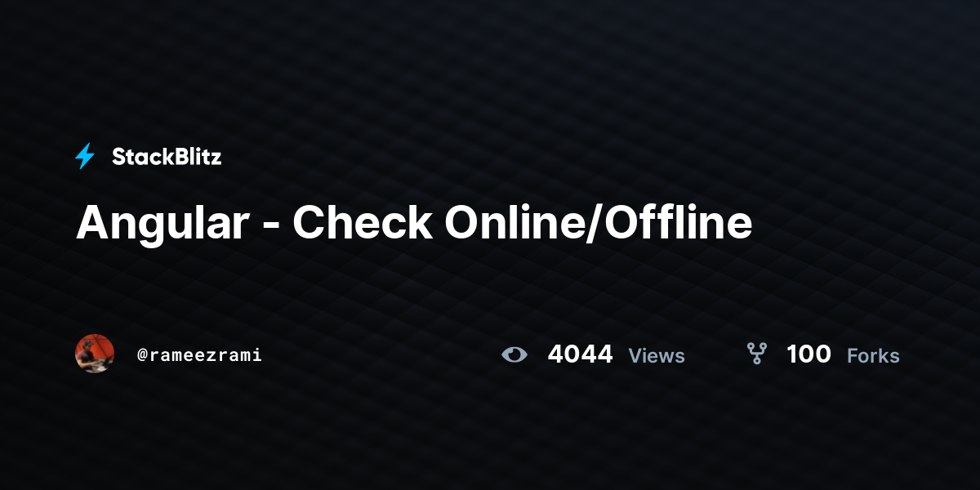Click the eye views icon
Viewport: 980px width, 490px height.
point(514,354)
